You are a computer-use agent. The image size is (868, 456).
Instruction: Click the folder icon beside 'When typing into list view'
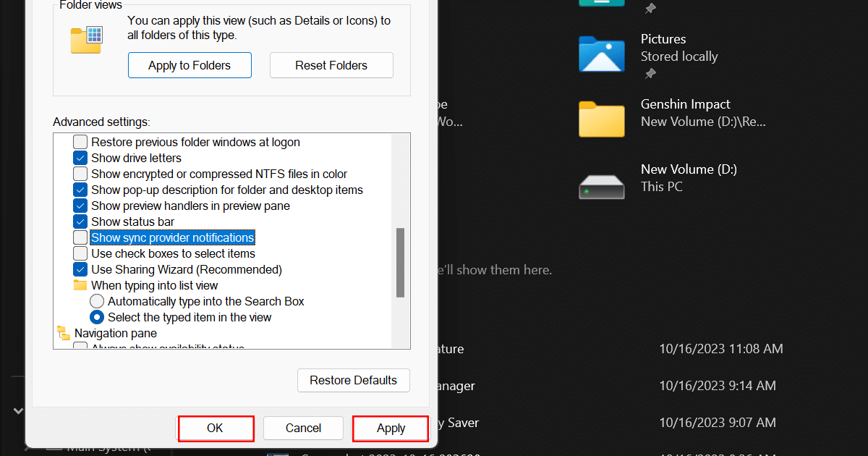tap(80, 285)
